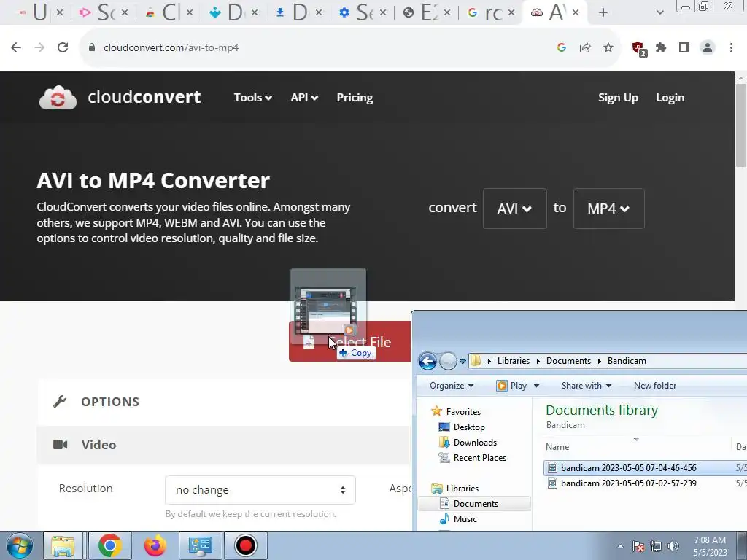Viewport: 747px width, 560px height.
Task: Click the volume speaker tray icon
Action: pyautogui.click(x=673, y=546)
